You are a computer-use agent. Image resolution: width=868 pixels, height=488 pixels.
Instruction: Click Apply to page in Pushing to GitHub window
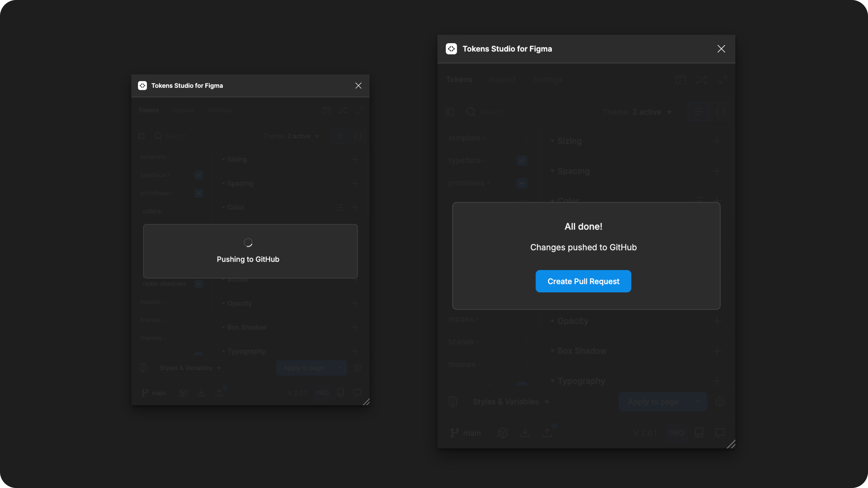pyautogui.click(x=304, y=368)
